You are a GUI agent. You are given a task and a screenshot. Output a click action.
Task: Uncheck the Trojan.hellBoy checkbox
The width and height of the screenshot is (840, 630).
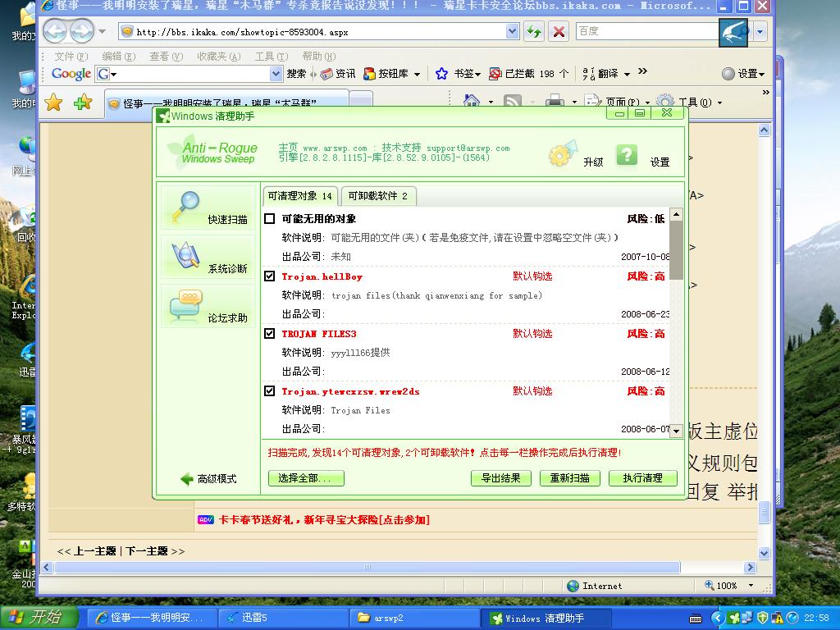[x=269, y=276]
